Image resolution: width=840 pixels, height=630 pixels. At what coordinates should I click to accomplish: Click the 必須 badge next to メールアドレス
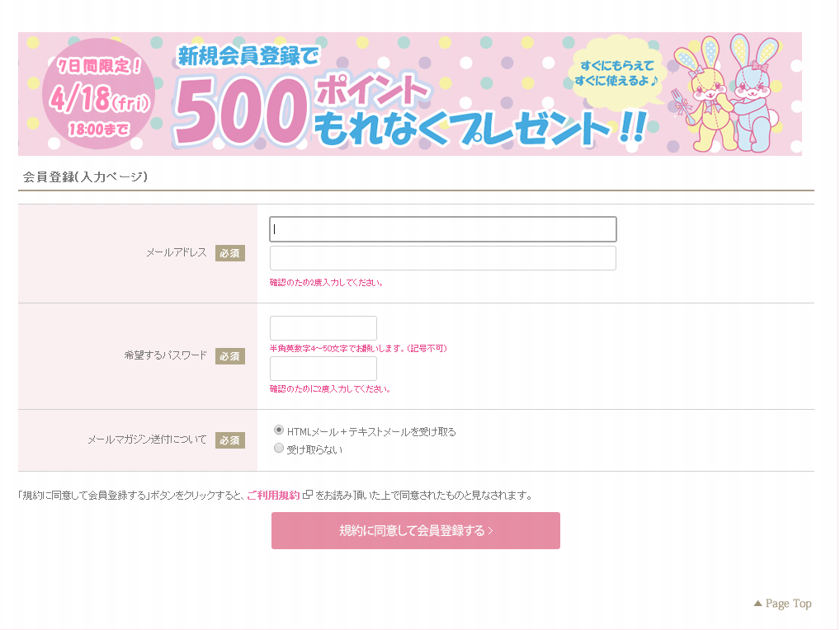point(230,253)
